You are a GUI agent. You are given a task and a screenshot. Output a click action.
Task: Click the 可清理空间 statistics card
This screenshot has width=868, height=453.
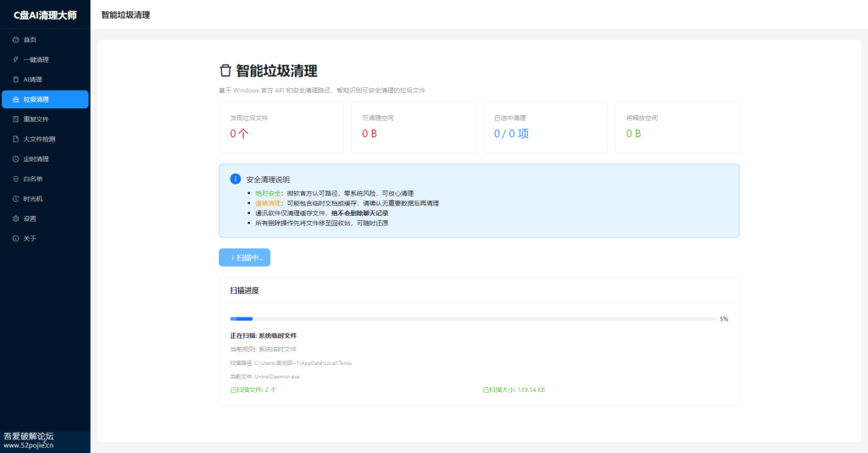coord(413,128)
